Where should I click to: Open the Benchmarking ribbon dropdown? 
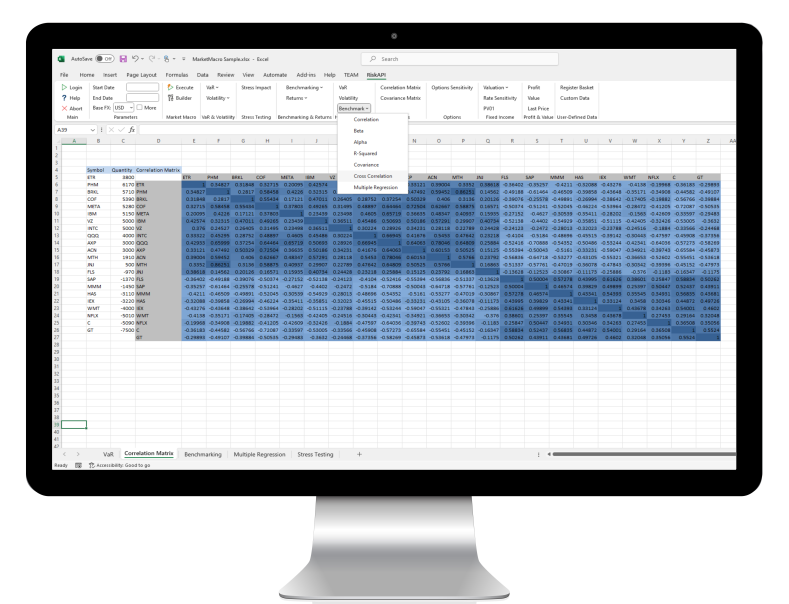(x=304, y=88)
